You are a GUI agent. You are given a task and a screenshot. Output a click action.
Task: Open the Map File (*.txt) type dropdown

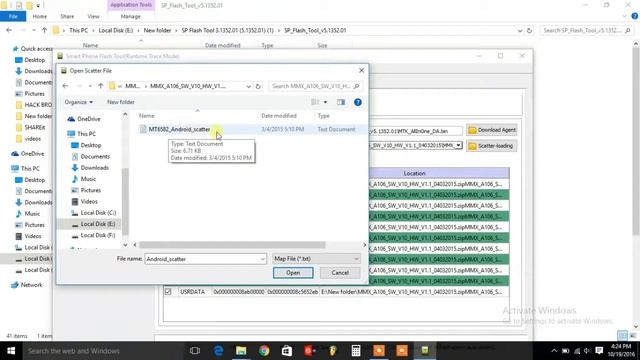(x=316, y=259)
